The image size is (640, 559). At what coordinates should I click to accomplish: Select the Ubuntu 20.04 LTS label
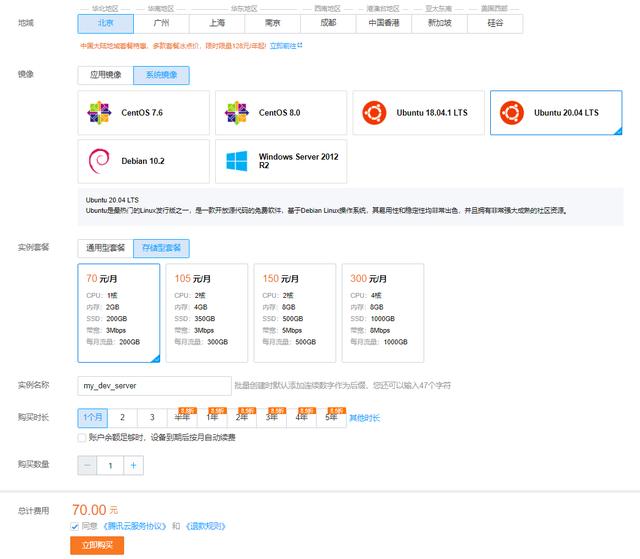pyautogui.click(x=567, y=113)
